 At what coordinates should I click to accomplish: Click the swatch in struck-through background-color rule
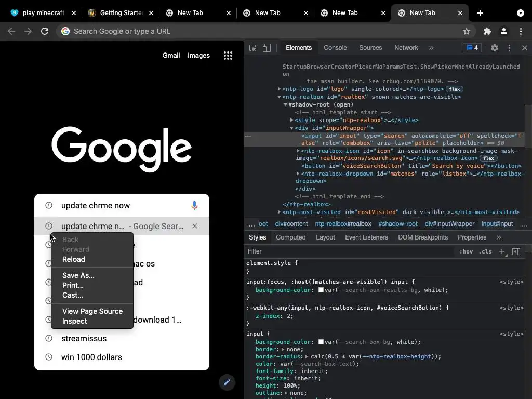coord(321,342)
